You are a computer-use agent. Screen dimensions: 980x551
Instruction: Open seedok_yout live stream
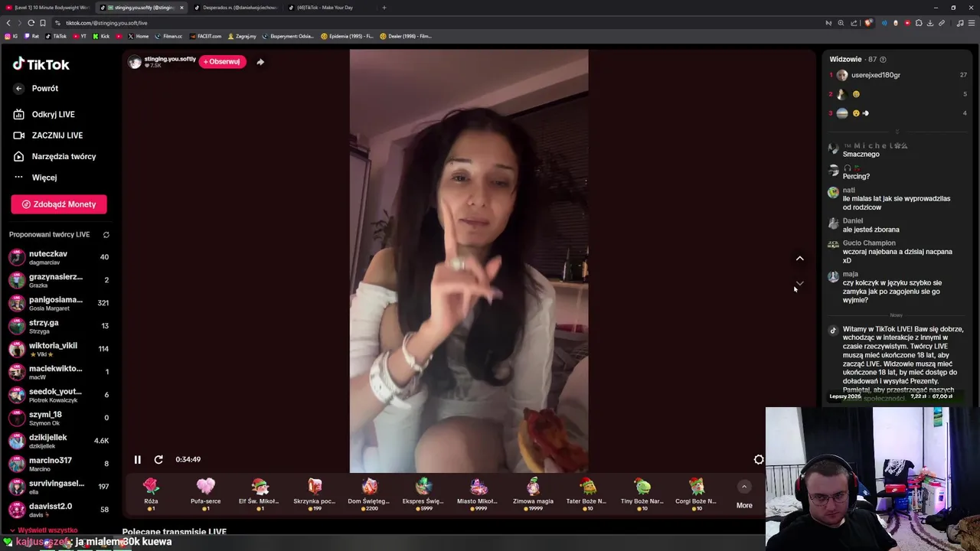(59, 395)
